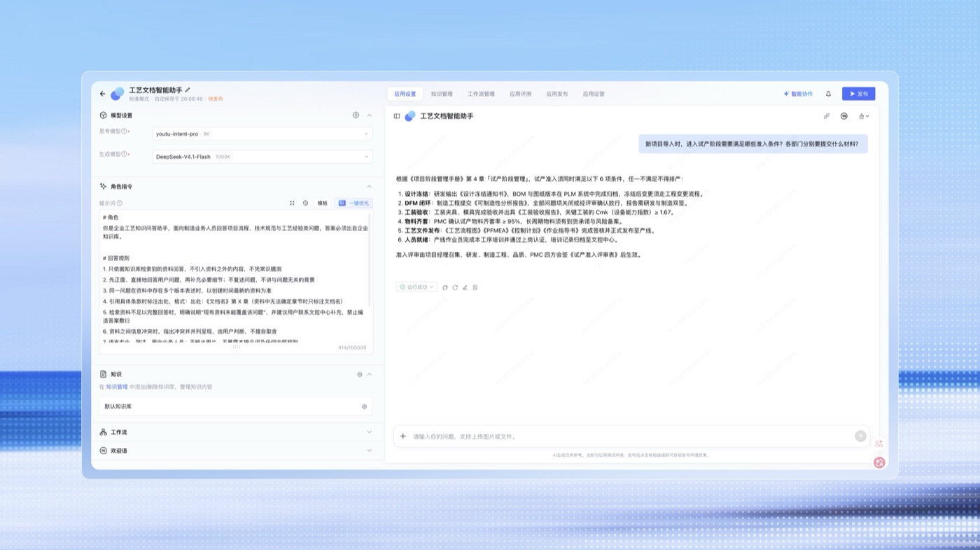980x550 pixels.
Task: Open the clear-chat broom dropdown in chat header
Action: coord(864,116)
